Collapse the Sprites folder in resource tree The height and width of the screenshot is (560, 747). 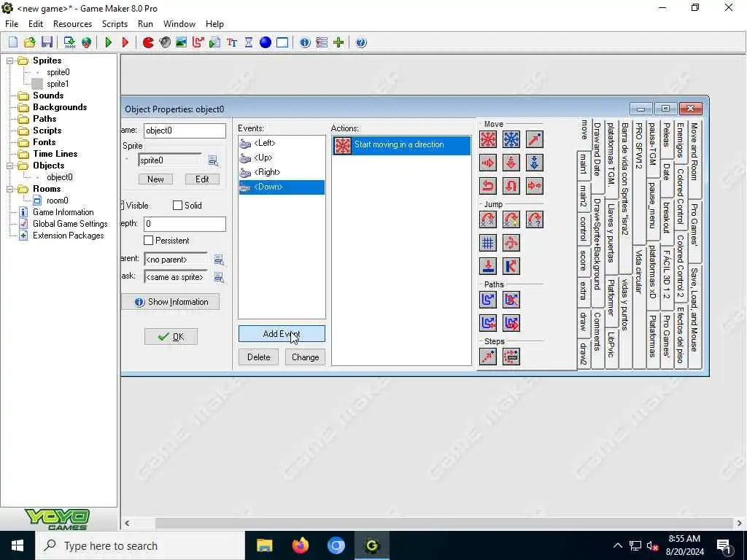coord(10,61)
